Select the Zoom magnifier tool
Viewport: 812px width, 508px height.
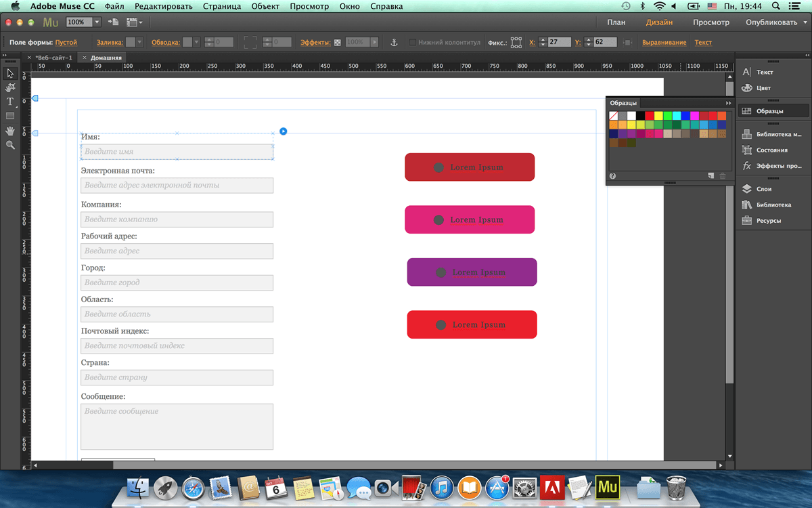(10, 144)
